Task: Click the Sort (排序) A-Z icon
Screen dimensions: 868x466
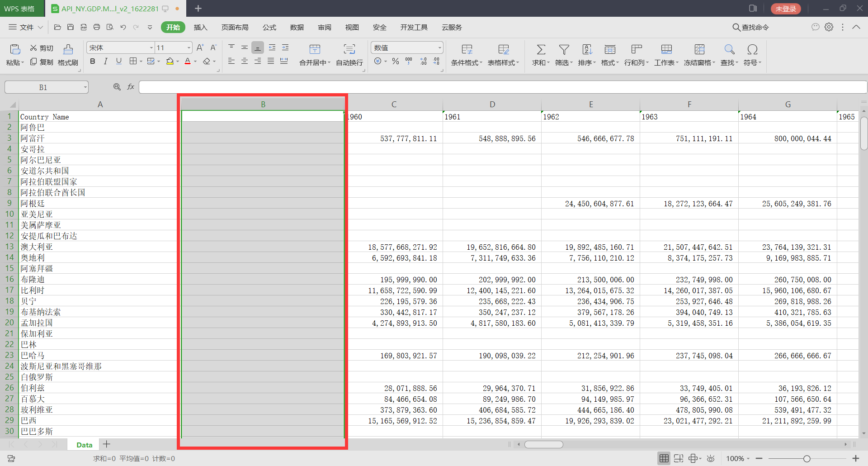Action: (587, 49)
